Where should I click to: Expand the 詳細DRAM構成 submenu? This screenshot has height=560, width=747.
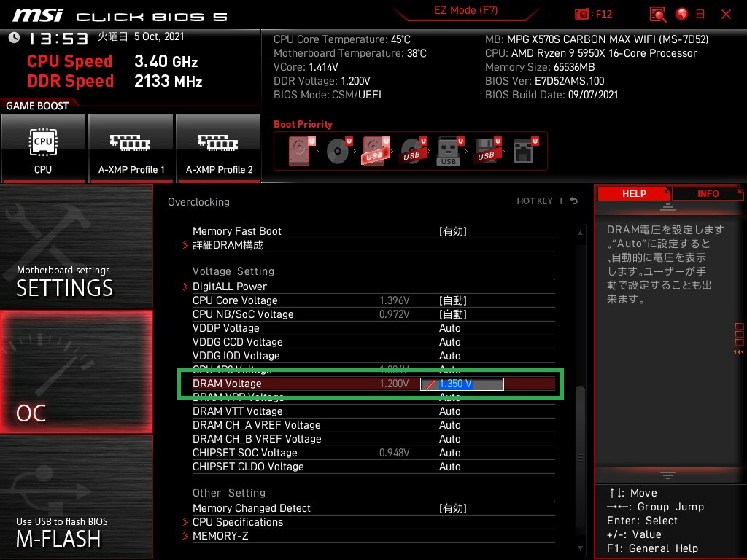click(228, 245)
